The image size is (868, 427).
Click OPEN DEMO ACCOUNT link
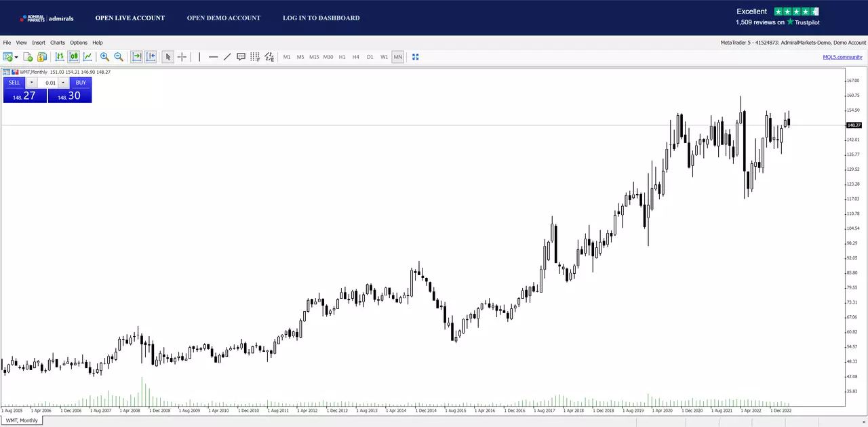[224, 18]
